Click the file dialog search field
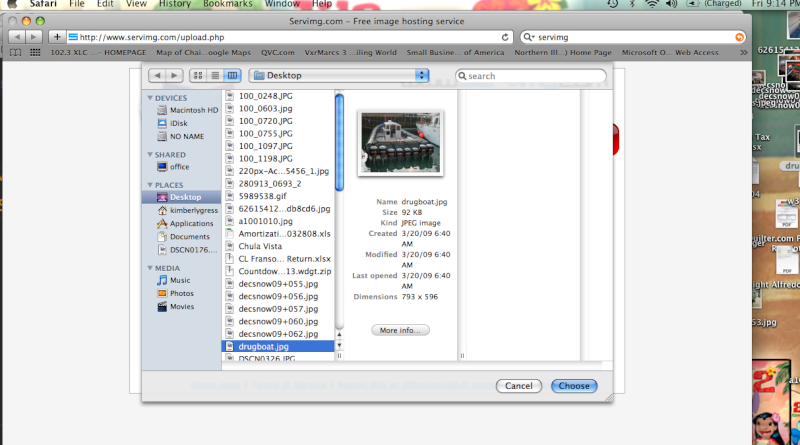 click(x=531, y=76)
